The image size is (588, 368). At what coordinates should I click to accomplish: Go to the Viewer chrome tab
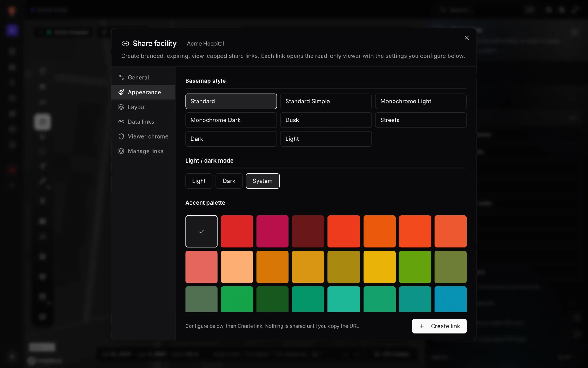(x=143, y=136)
